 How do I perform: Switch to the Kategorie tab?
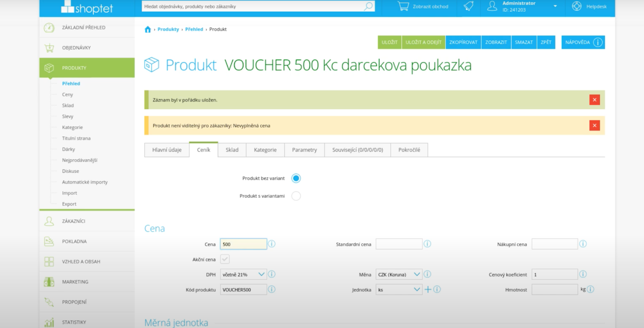click(x=265, y=150)
